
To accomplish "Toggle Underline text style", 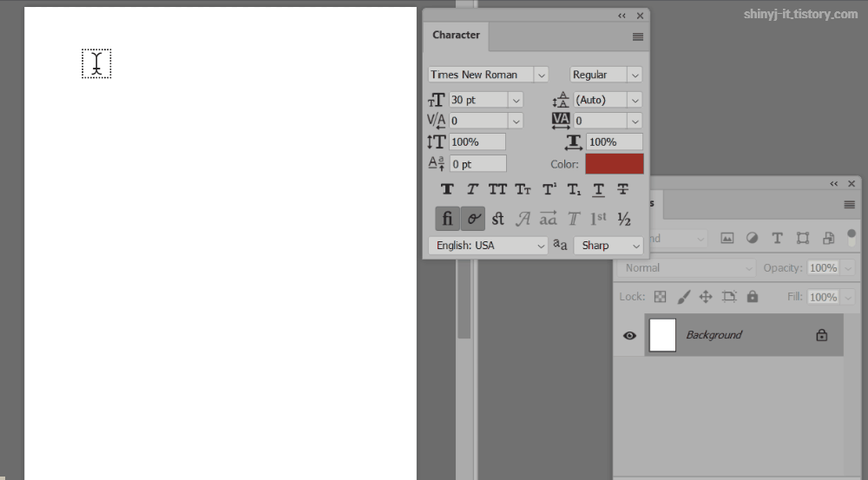I will coord(598,189).
